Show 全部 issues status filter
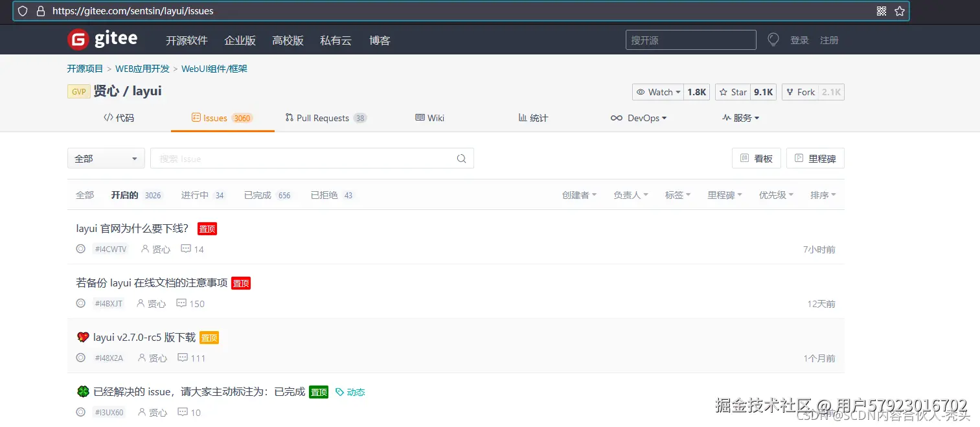Image resolution: width=980 pixels, height=427 pixels. click(x=85, y=195)
